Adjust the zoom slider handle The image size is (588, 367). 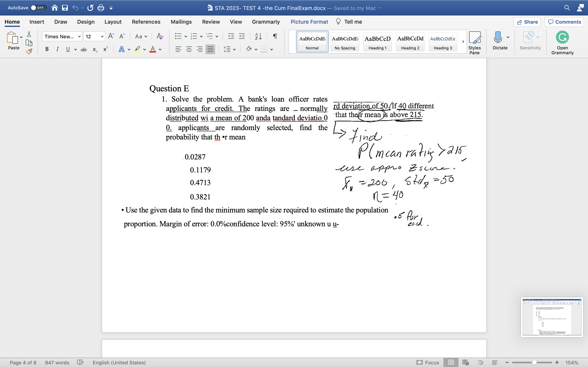tap(534, 362)
